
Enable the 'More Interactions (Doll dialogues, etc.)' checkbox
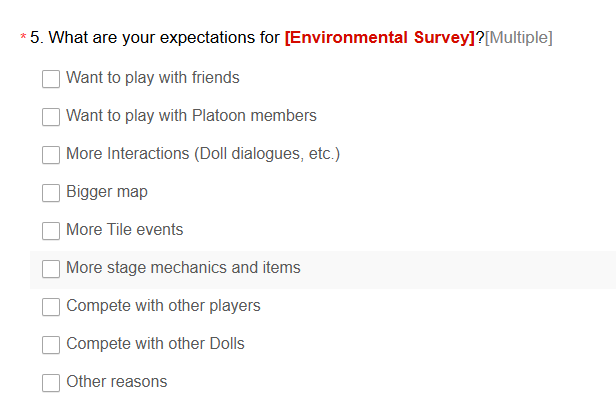click(x=51, y=155)
